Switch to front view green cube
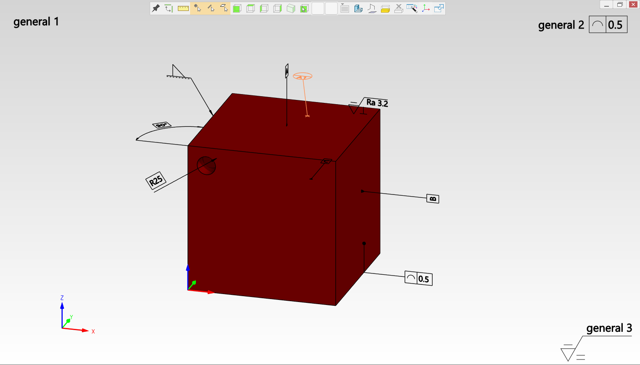This screenshot has height=365, width=640. click(x=237, y=8)
